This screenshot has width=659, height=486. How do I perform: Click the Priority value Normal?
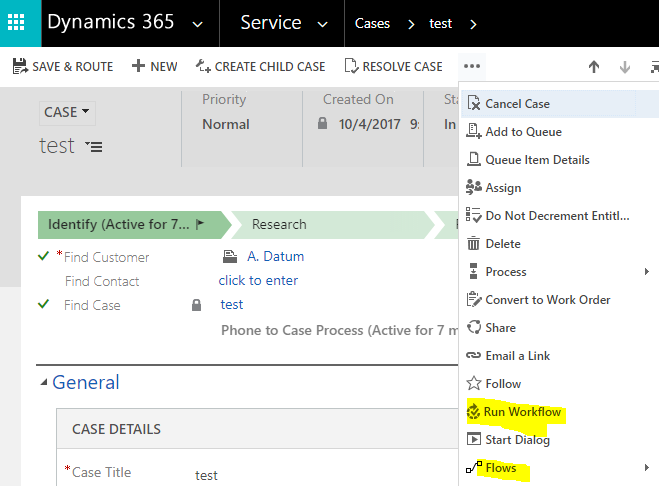pos(226,124)
